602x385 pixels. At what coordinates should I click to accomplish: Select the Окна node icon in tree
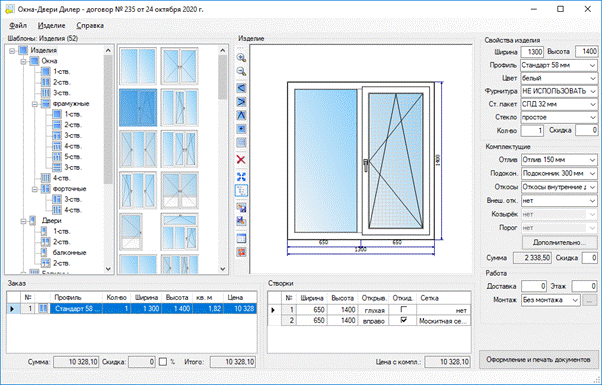click(x=34, y=61)
